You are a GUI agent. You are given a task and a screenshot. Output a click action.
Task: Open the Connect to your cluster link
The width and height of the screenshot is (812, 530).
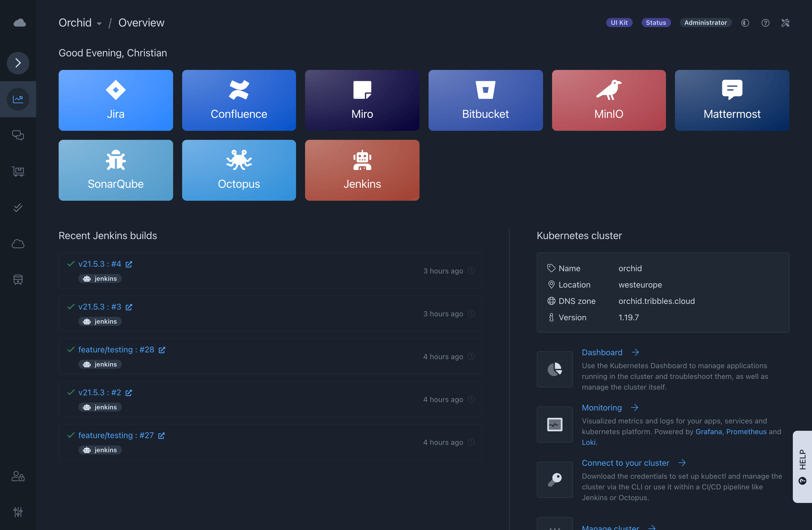click(x=625, y=463)
